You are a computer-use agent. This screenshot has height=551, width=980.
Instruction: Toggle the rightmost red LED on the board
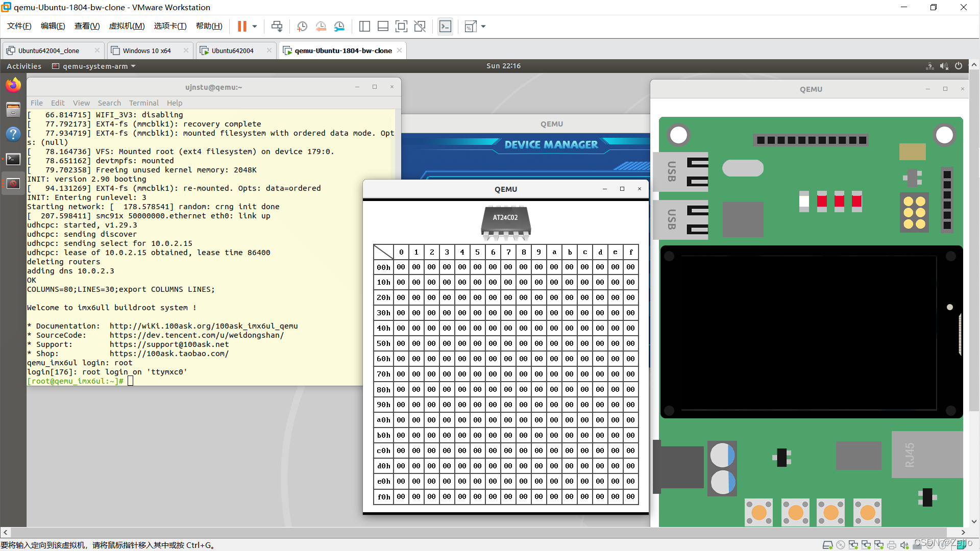(x=857, y=201)
